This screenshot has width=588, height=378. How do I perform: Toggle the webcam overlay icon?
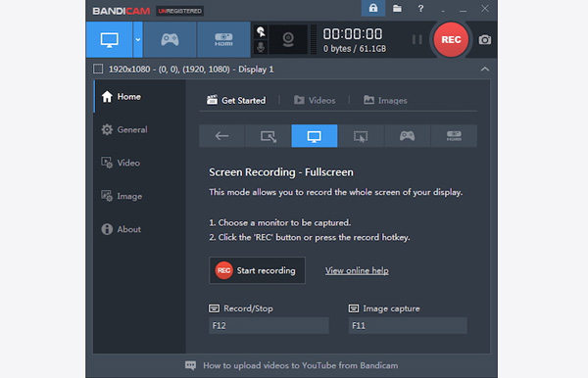(x=288, y=39)
